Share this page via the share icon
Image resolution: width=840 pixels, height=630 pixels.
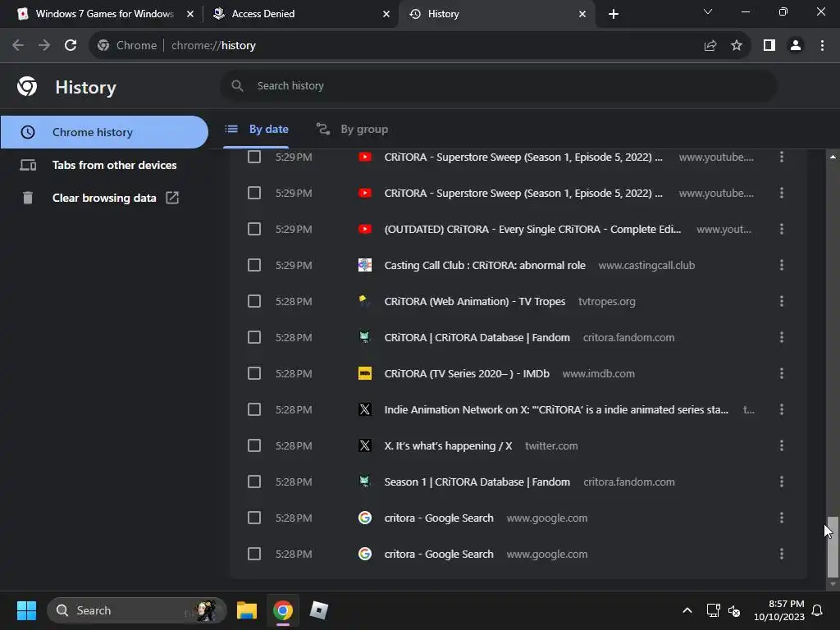pos(710,46)
